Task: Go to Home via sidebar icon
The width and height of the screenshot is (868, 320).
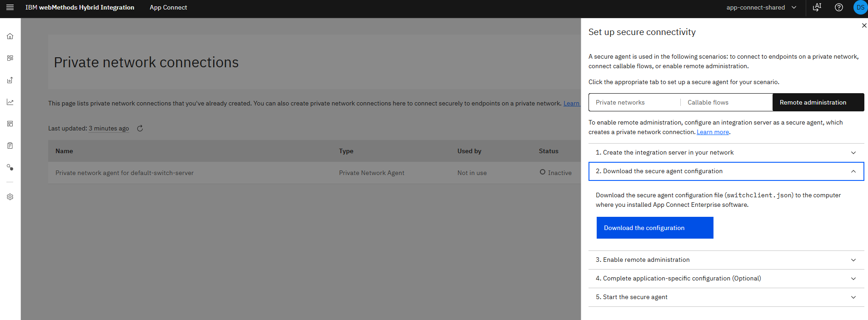Action: (10, 36)
